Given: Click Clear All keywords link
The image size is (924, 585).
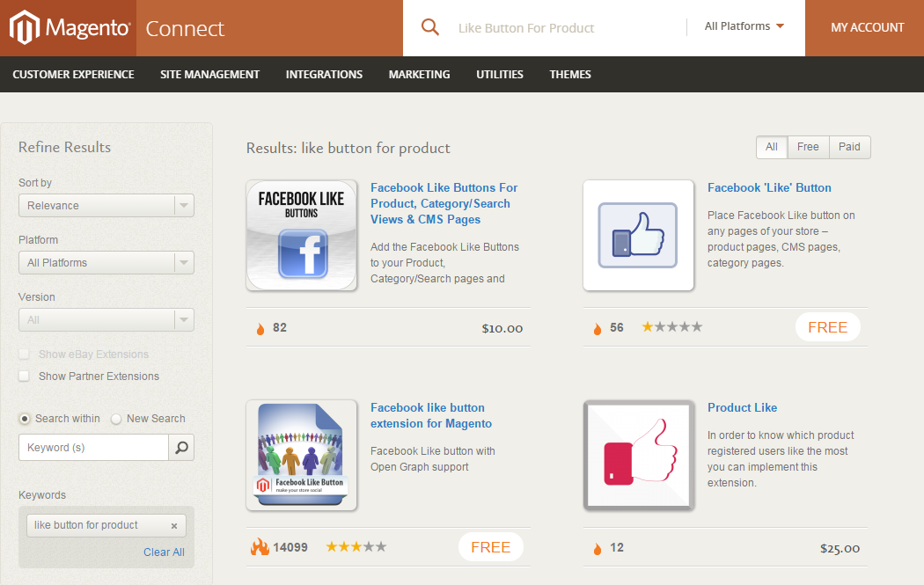Looking at the screenshot, I should [x=164, y=552].
